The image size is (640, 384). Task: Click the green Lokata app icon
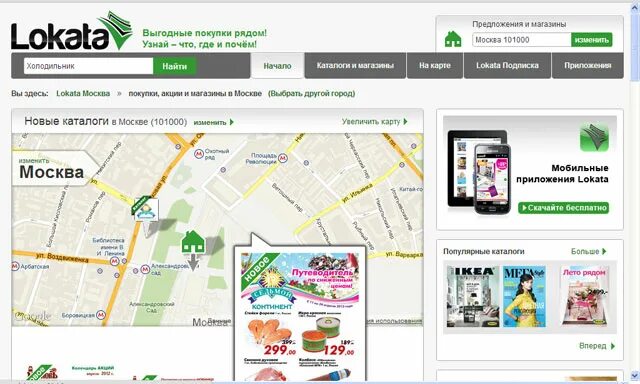pyautogui.click(x=594, y=137)
